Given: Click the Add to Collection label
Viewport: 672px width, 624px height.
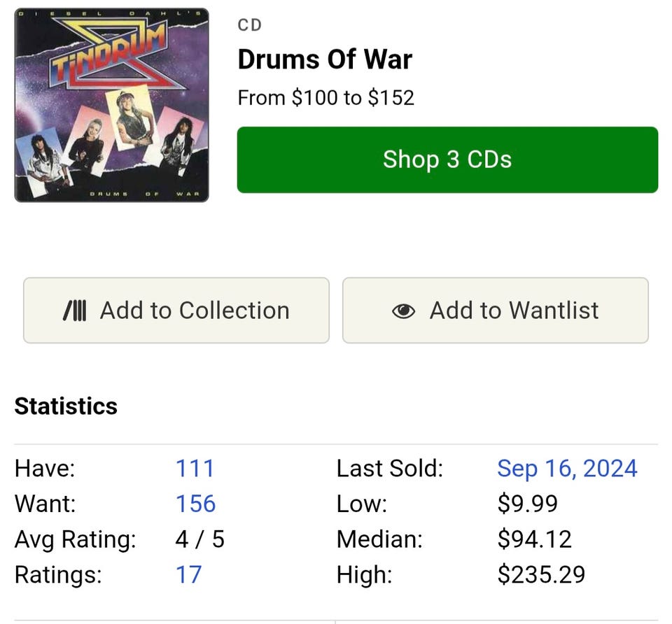Looking at the screenshot, I should tap(195, 311).
